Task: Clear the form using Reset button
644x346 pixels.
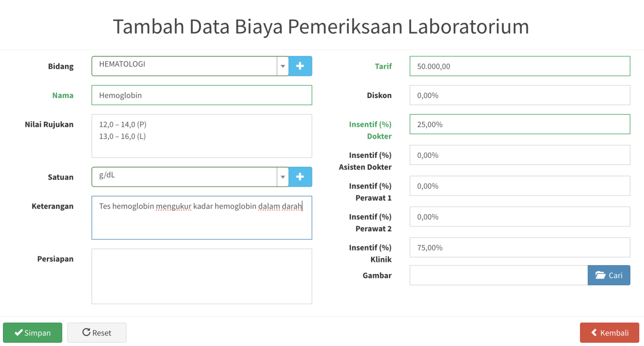Action: click(x=97, y=333)
